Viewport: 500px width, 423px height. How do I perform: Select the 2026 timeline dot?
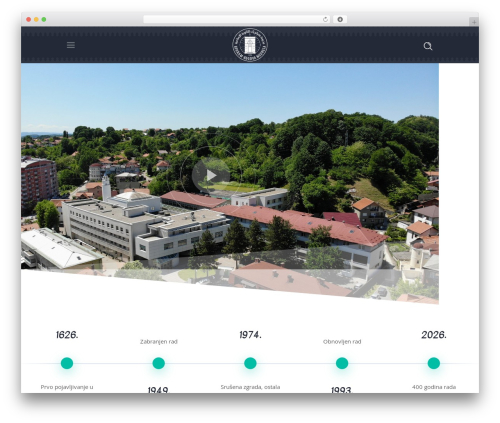pyautogui.click(x=434, y=363)
